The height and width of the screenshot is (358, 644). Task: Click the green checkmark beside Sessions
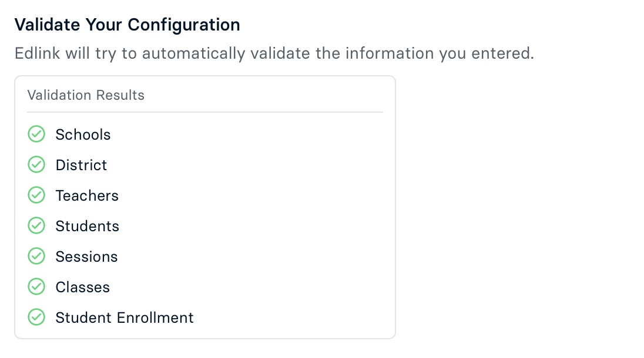pyautogui.click(x=36, y=256)
